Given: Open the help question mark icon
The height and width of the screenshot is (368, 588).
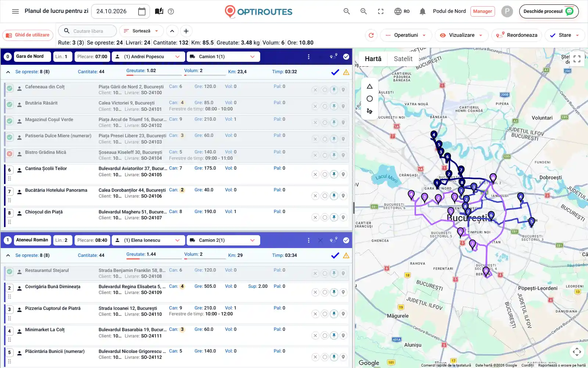Looking at the screenshot, I should pos(171,11).
